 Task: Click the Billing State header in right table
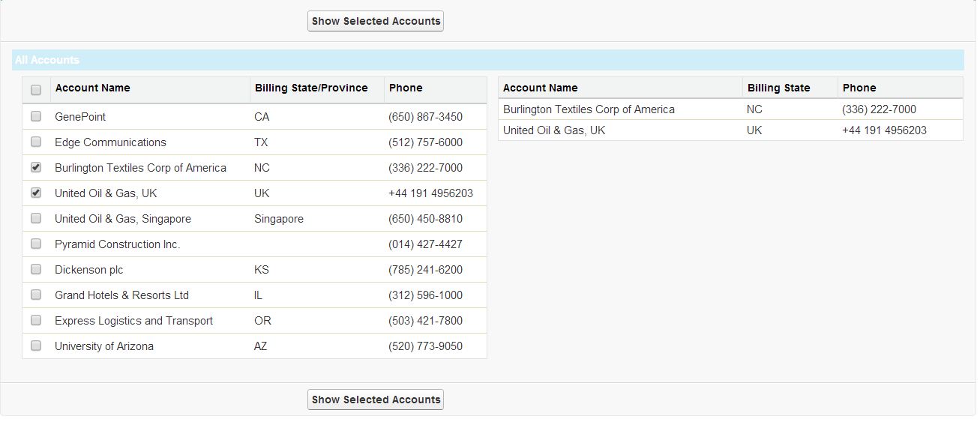(778, 88)
